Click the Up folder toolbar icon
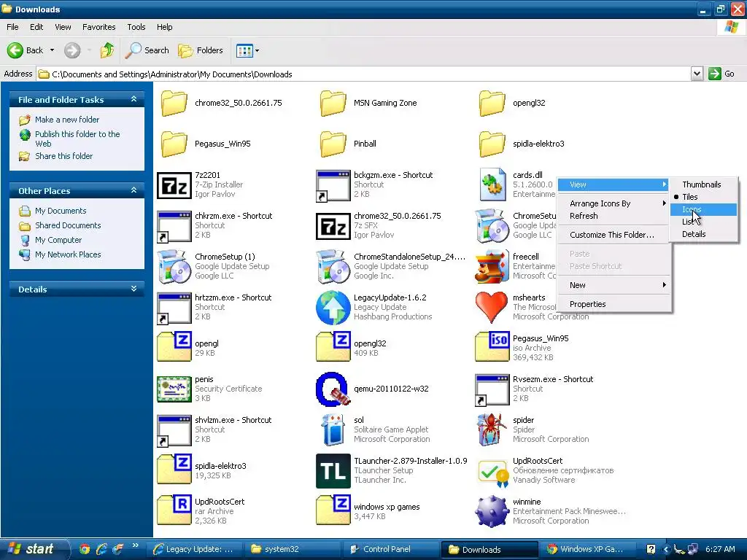Screen dimensions: 747x560 [x=107, y=50]
